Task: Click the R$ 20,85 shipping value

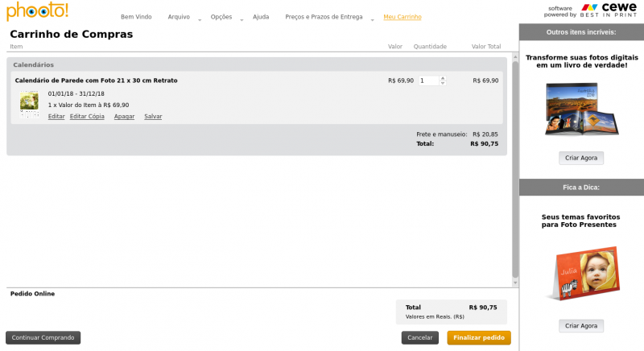Action: pyautogui.click(x=485, y=134)
